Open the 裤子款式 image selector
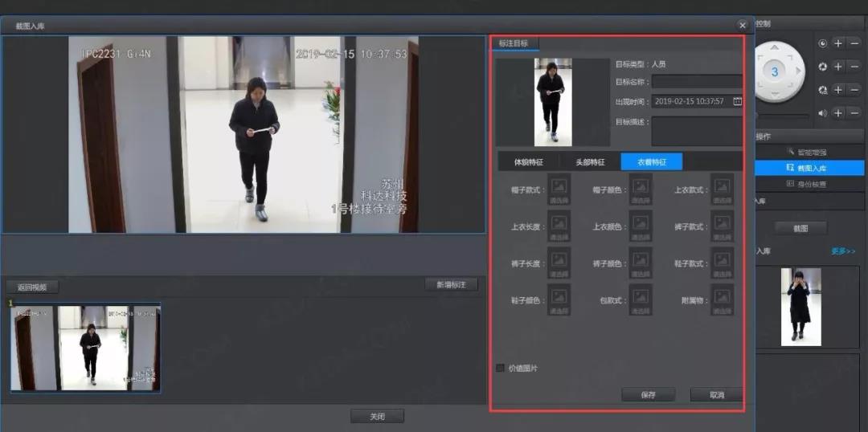The width and height of the screenshot is (868, 432). coord(723,226)
